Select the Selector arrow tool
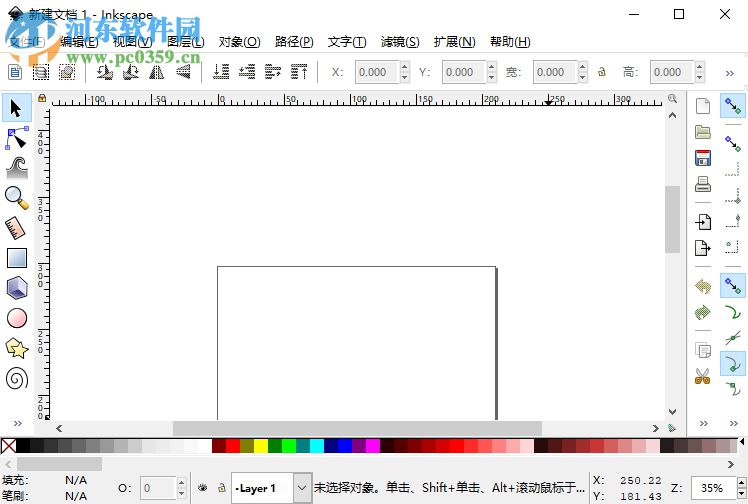The image size is (748, 504). tap(16, 108)
